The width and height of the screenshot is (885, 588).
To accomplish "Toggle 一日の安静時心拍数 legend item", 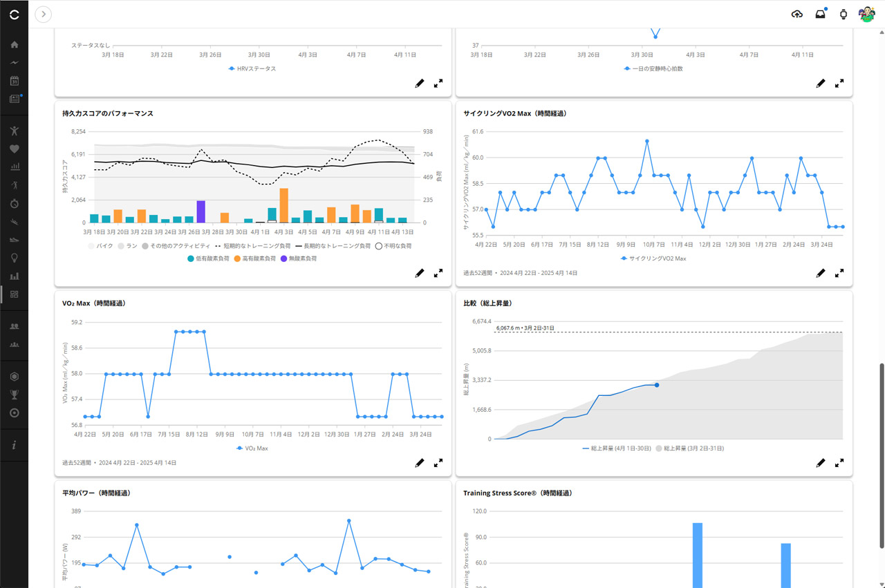I will pyautogui.click(x=653, y=68).
